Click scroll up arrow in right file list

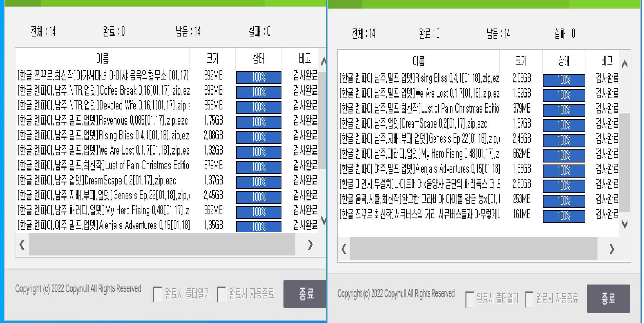tap(625, 64)
